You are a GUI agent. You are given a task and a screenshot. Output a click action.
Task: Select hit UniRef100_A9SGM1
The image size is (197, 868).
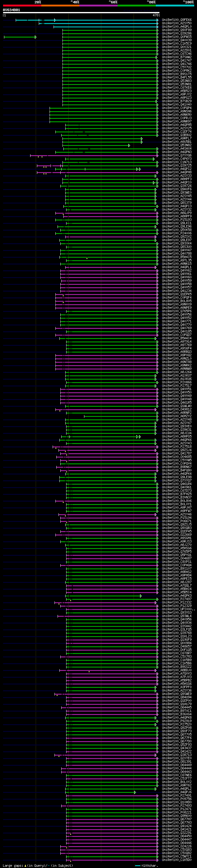pos(177,538)
